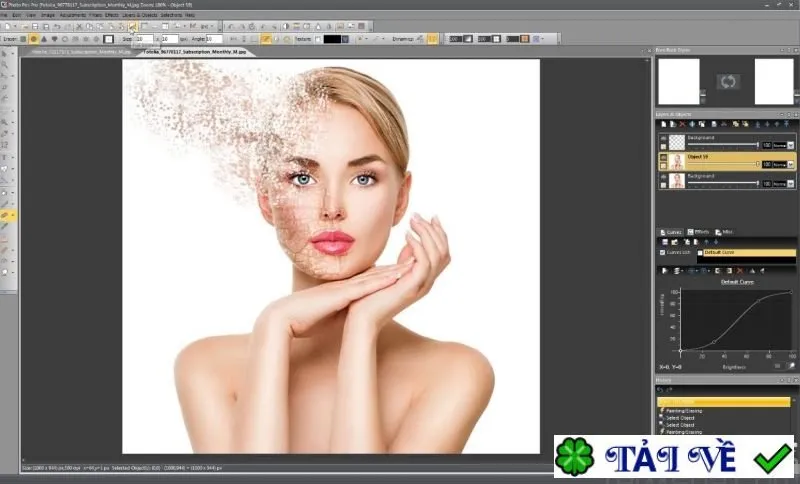The image size is (800, 484).
Task: Click the Save icon in main toolbar
Action: [x=35, y=27]
